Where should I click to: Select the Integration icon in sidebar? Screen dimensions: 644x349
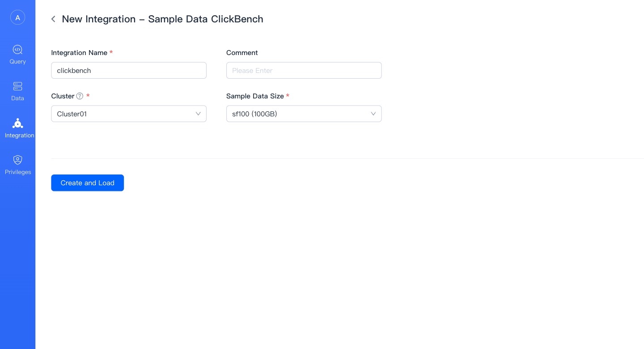[17, 123]
